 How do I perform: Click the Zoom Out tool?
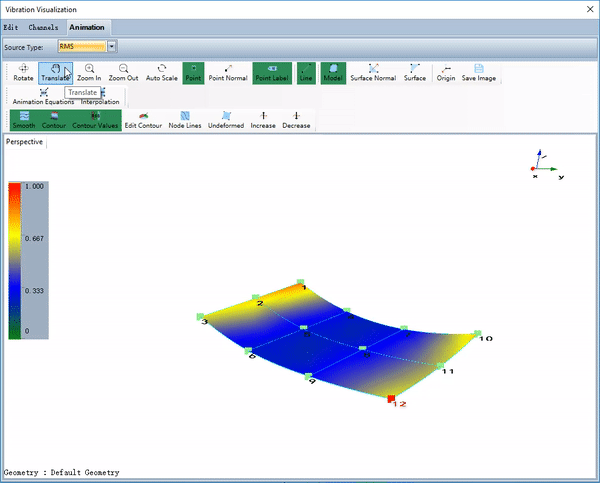[x=123, y=73]
